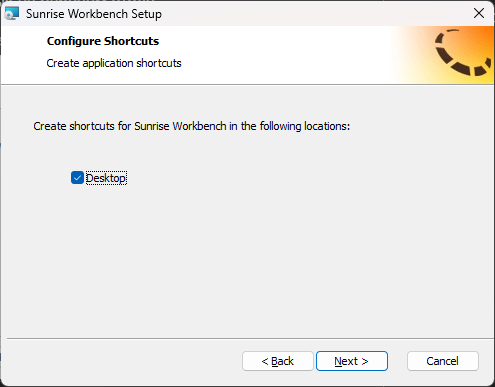Continue with the Next > button

click(352, 361)
